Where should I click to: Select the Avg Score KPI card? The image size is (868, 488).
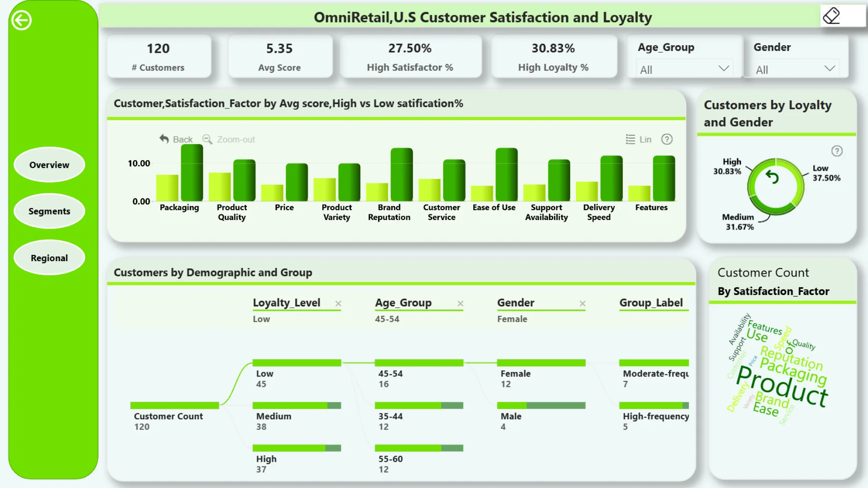[280, 57]
